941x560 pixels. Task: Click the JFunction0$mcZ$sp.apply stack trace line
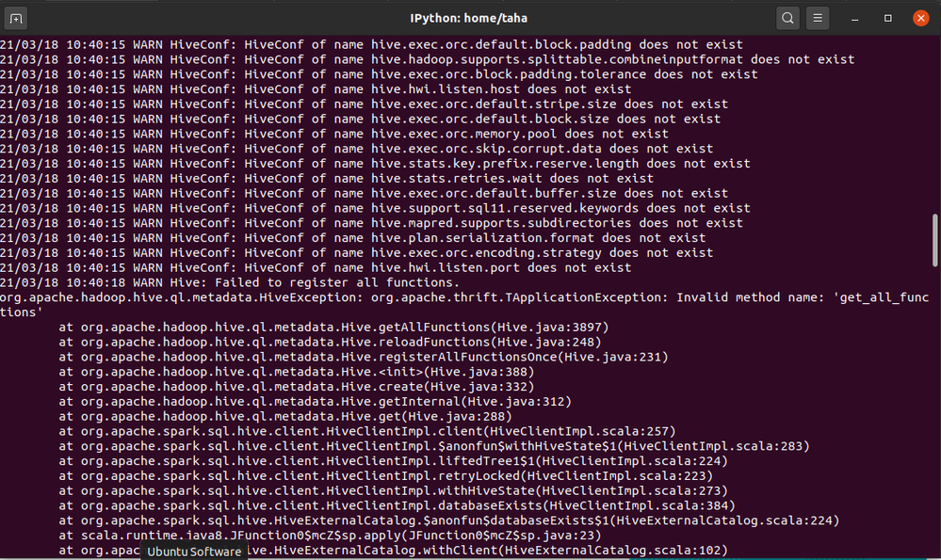[330, 536]
